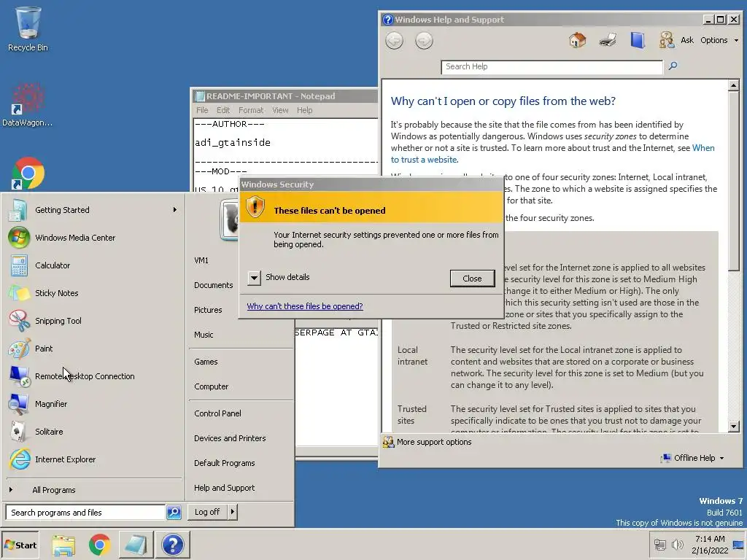Open Calculator from the Start menu

point(93,265)
